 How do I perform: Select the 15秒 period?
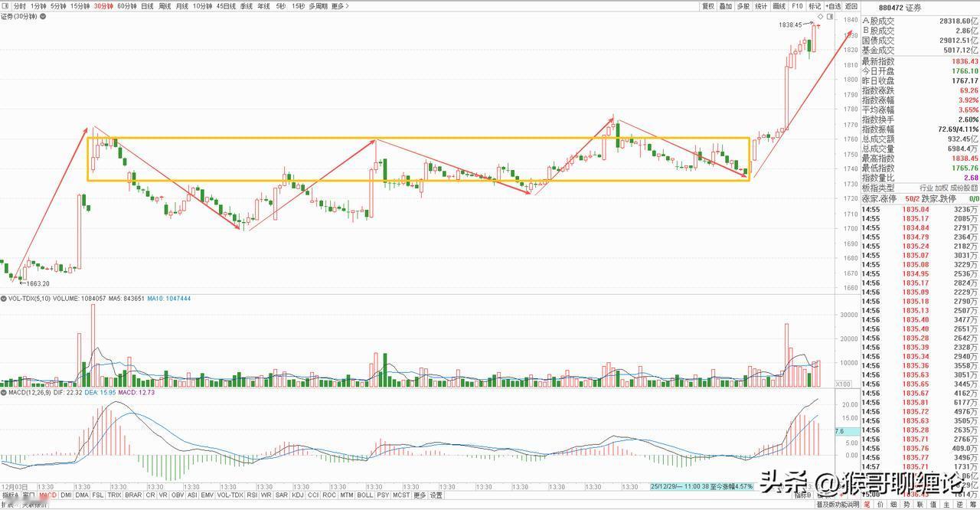[x=298, y=6]
